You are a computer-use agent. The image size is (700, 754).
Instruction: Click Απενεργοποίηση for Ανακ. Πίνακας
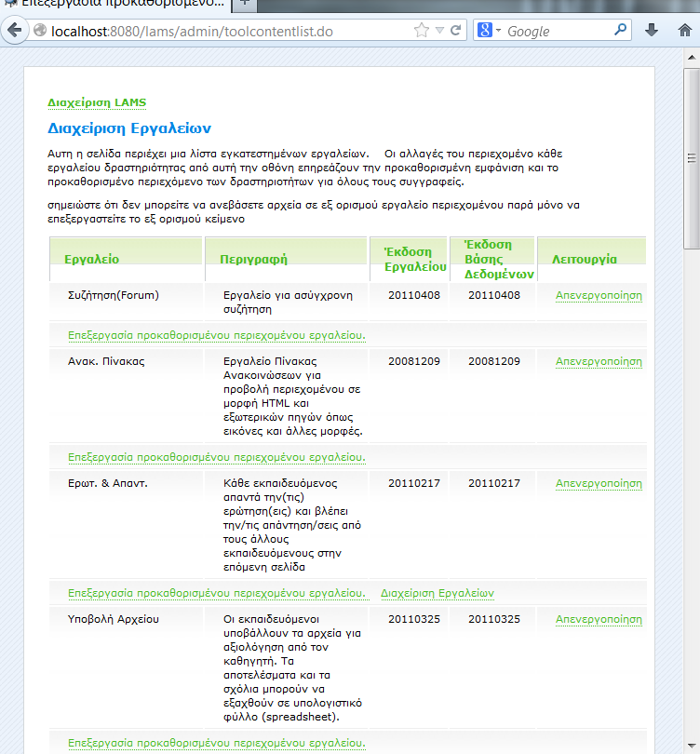point(599,361)
